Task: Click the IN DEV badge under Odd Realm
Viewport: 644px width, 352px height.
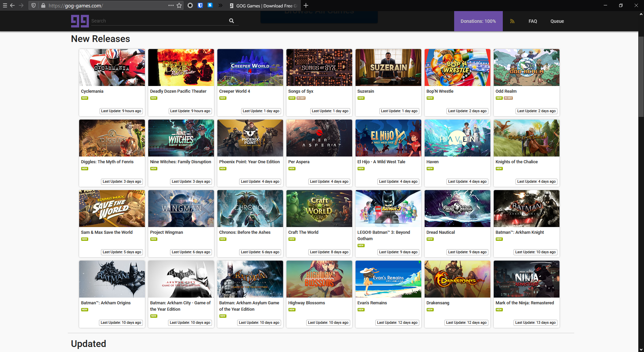Action: click(x=508, y=98)
